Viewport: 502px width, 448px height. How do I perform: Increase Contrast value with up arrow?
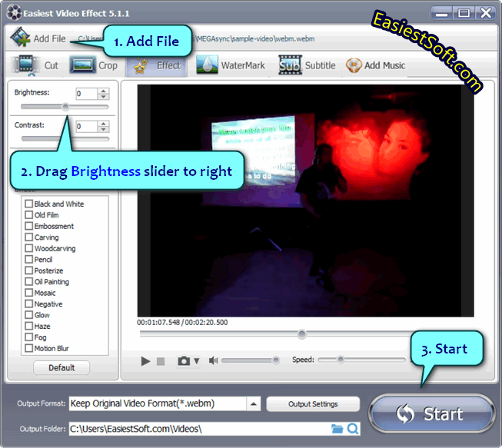point(104,124)
